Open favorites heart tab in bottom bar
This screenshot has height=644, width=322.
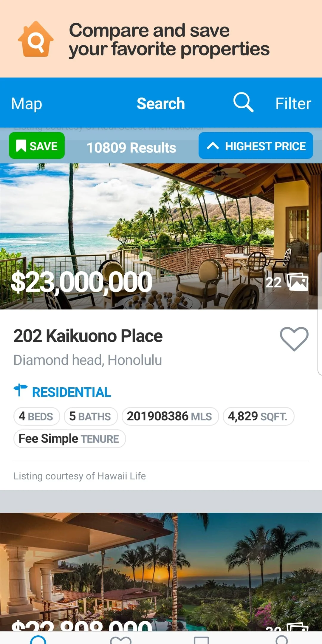click(120, 640)
